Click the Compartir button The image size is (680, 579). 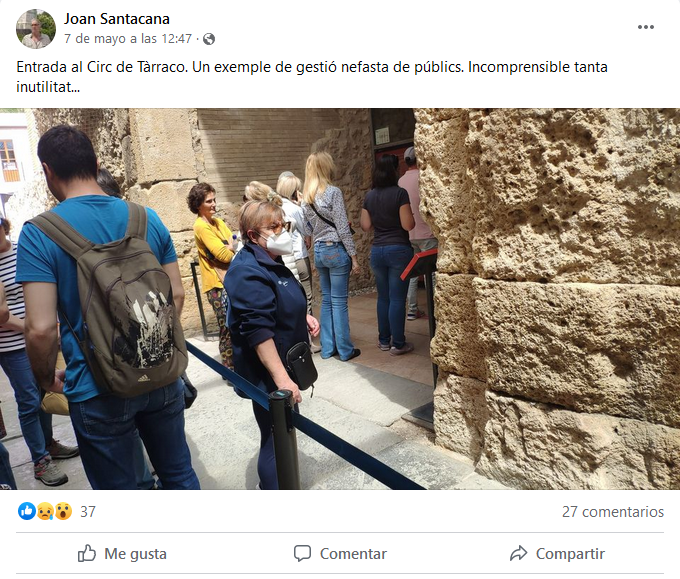pos(557,554)
